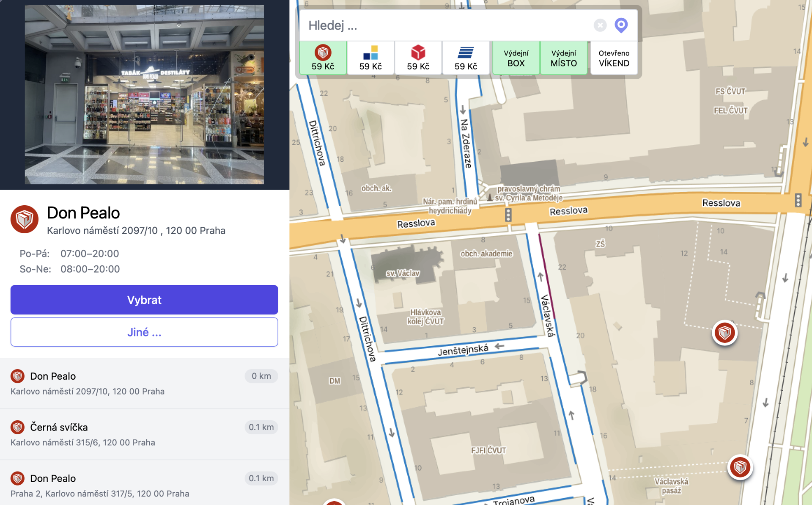Click the DM store label on map
Screen dimensions: 812x505
(x=335, y=381)
